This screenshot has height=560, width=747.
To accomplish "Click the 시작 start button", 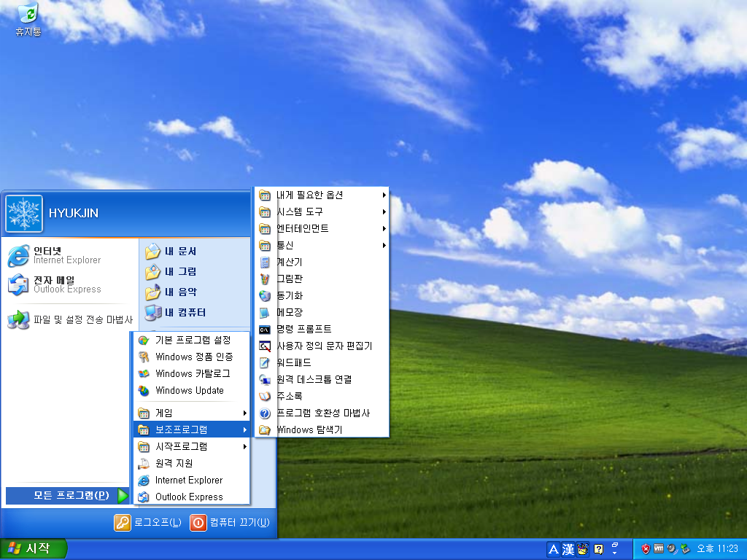I will pos(32,549).
